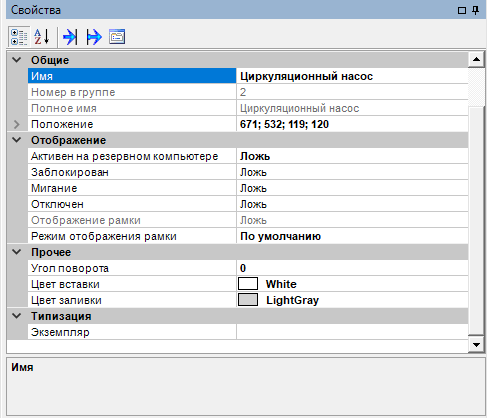Click the scrollbar down arrow
This screenshot has width=488, height=418.
pyautogui.click(x=476, y=345)
